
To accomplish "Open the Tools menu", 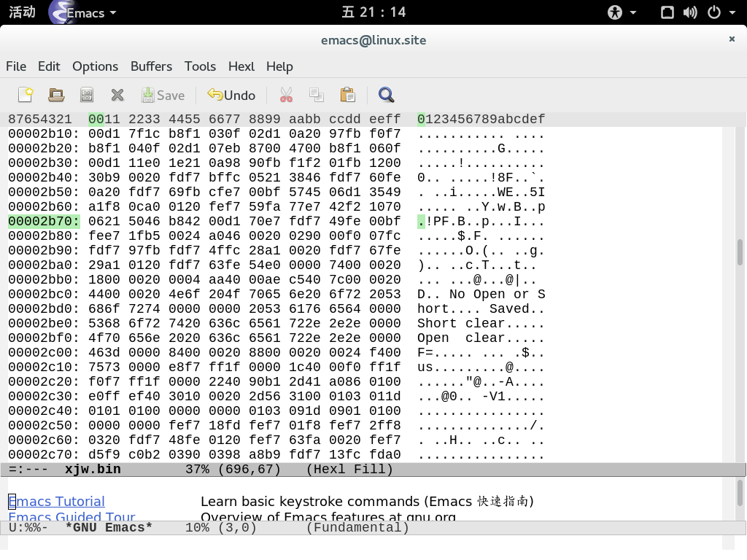I will 200,66.
